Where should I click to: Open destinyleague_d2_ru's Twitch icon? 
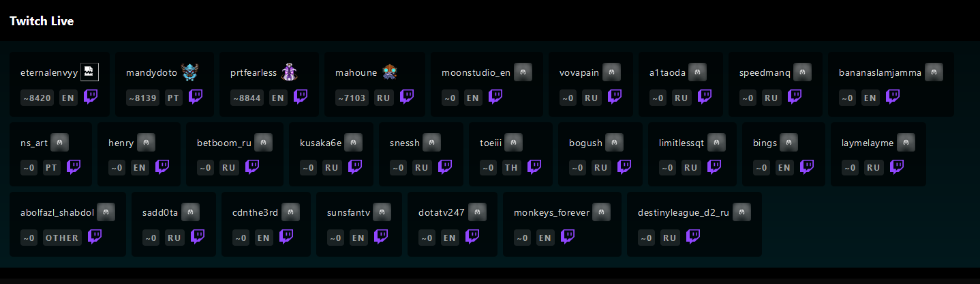pos(693,236)
